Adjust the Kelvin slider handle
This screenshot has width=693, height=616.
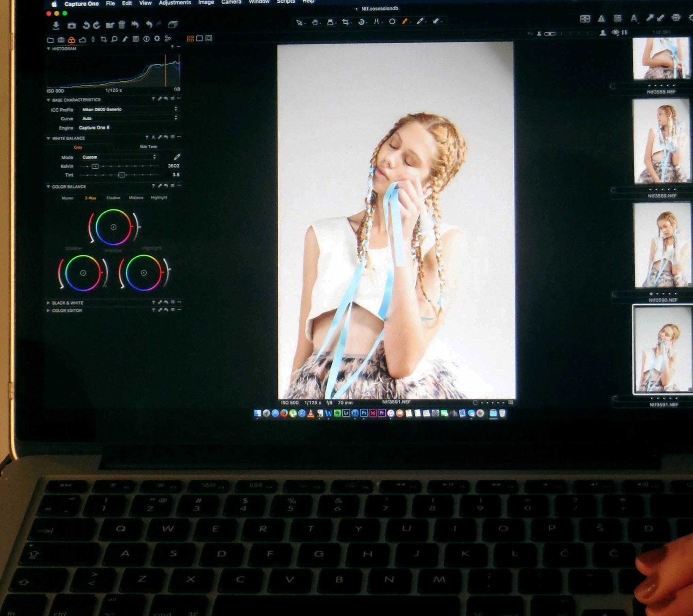pos(95,166)
